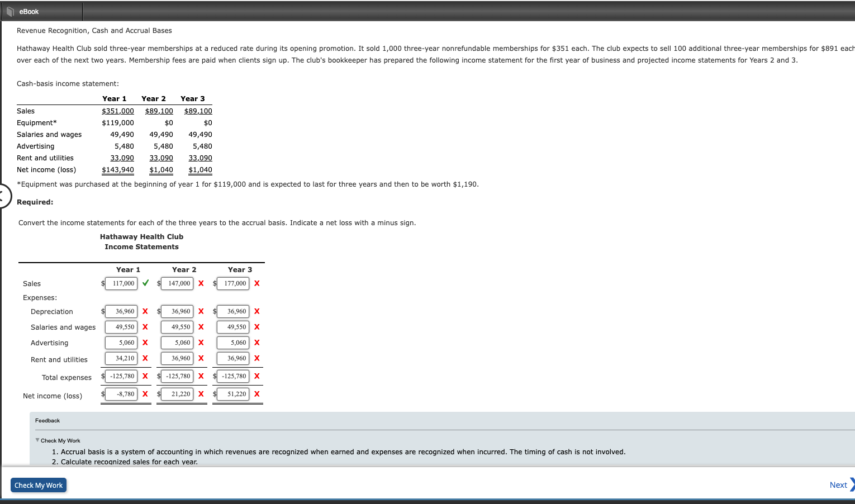Viewport: 855px width, 504px height.
Task: Click the Year 3 Rent and utilities field
Action: point(233,358)
